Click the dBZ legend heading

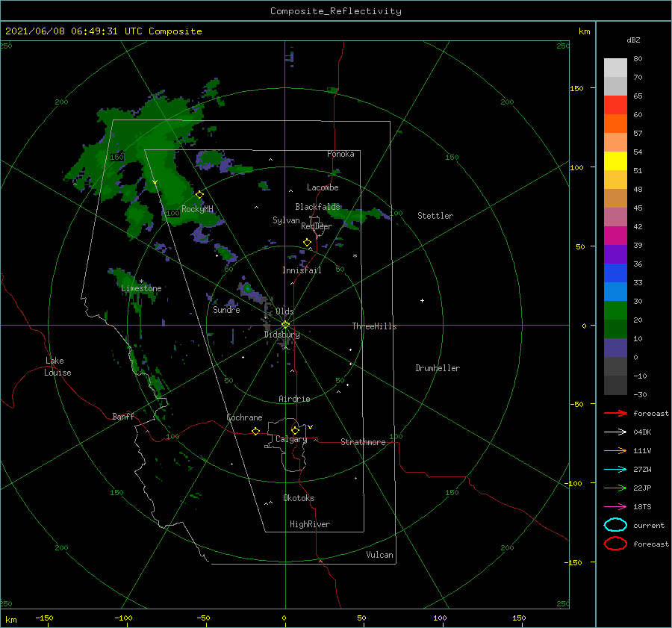coord(633,40)
